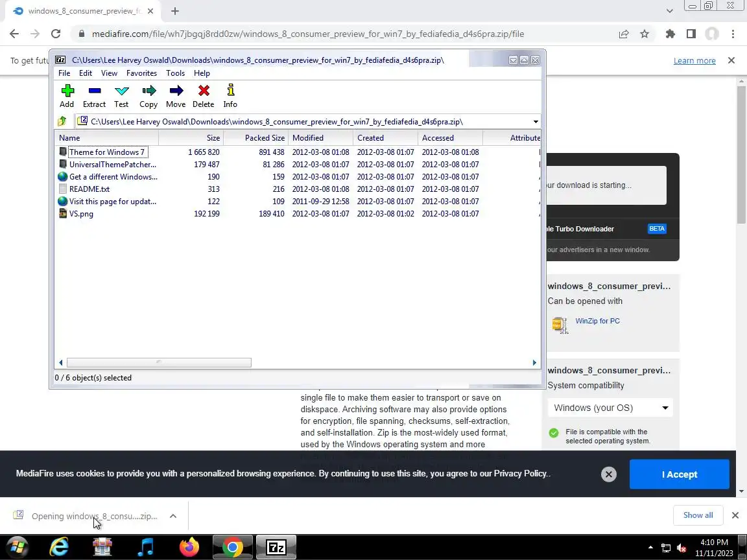
Task: Sort by the Created column header
Action: [x=385, y=137]
